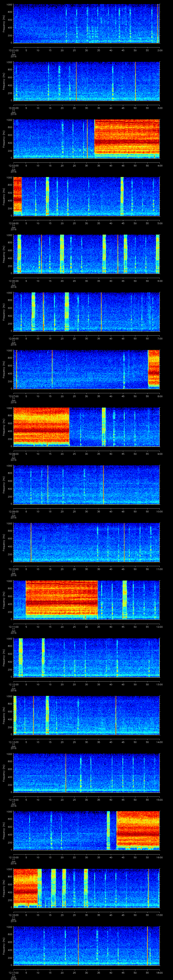This screenshot has width=173, height=980.
Task: Click the 2:00 end time label
Action: point(160,50)
